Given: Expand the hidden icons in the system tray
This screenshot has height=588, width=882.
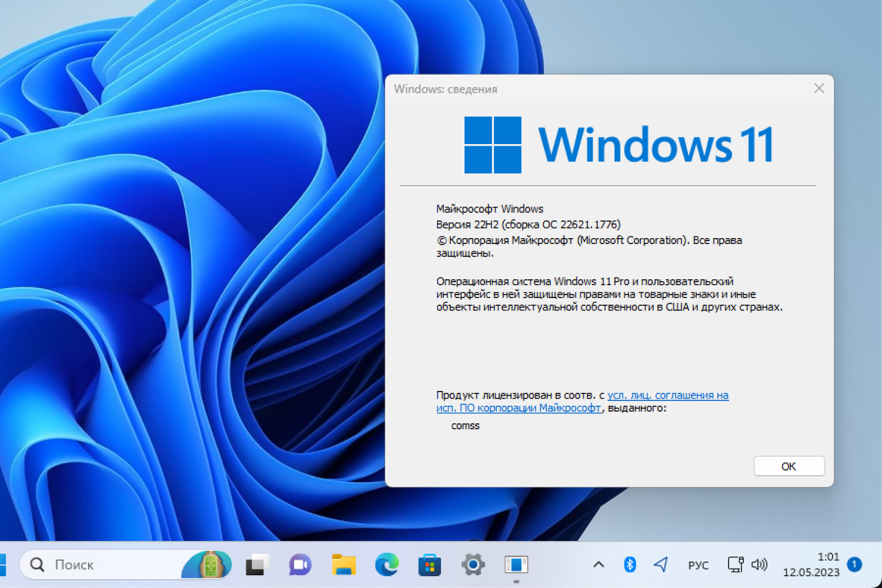Looking at the screenshot, I should (598, 564).
